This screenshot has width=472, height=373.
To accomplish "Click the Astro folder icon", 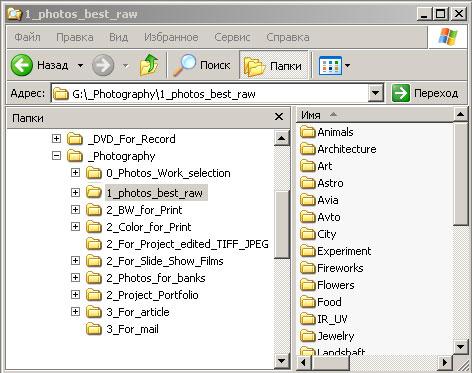I will point(307,183).
